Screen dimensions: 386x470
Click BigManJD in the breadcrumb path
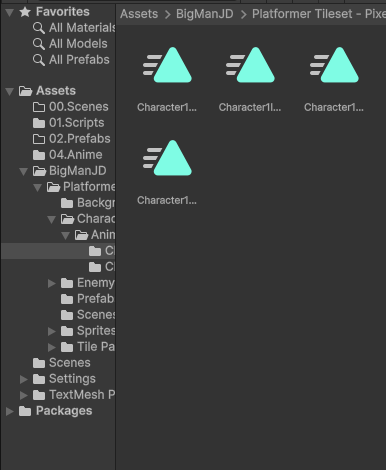coord(205,14)
